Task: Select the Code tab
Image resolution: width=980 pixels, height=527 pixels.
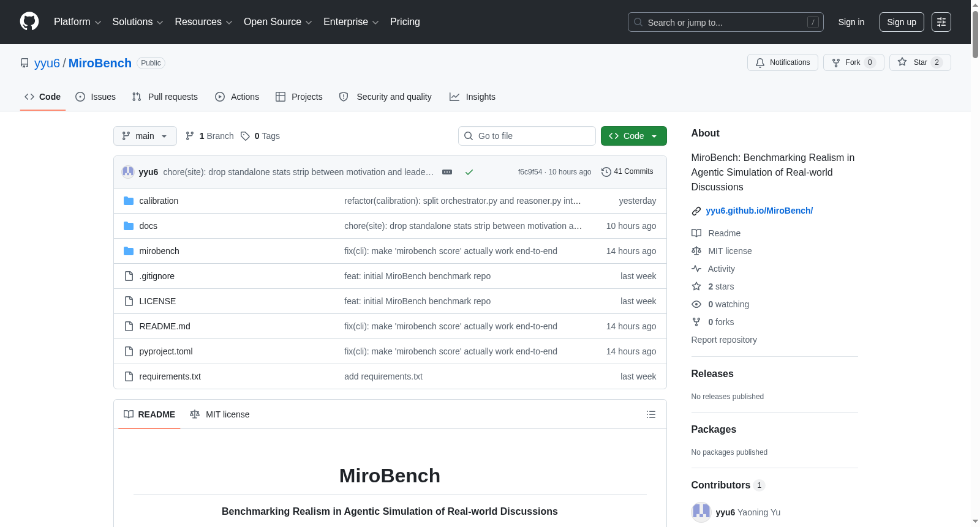Action: tap(43, 97)
